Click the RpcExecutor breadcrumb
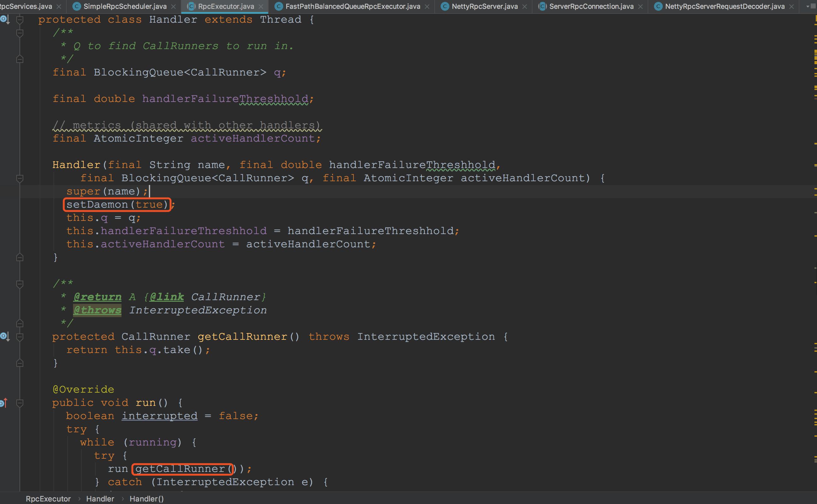The width and height of the screenshot is (817, 504). tap(48, 499)
